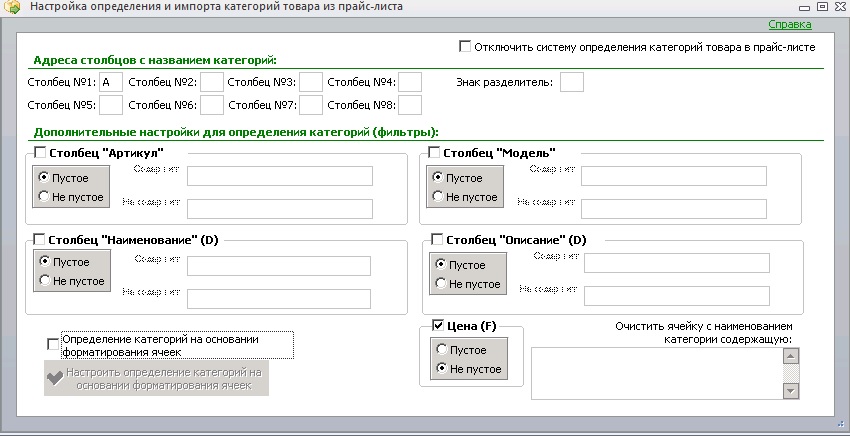Click the second text field in Артикул group

[x=280, y=209]
